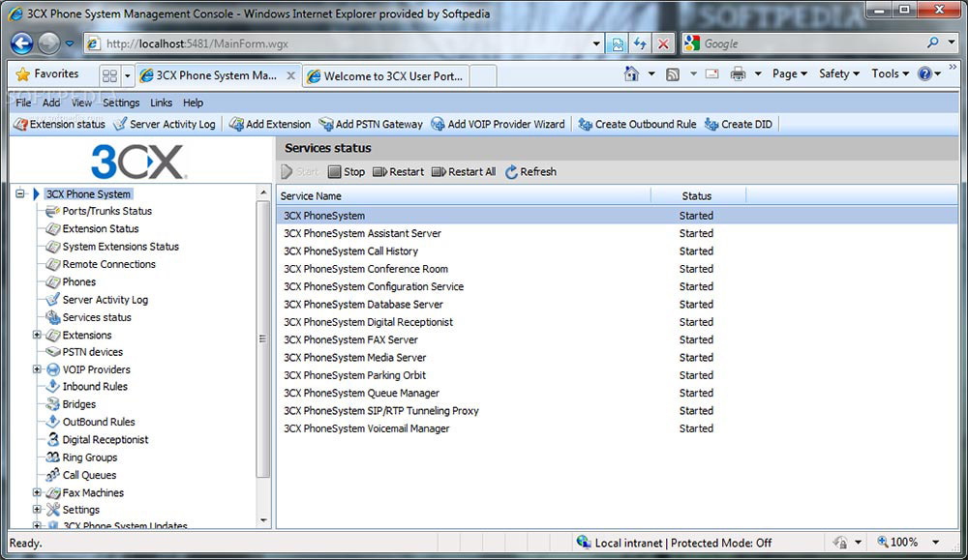Screen dimensions: 968x560
Task: Launch the Add VOIP Provider Wizard
Action: point(438,124)
